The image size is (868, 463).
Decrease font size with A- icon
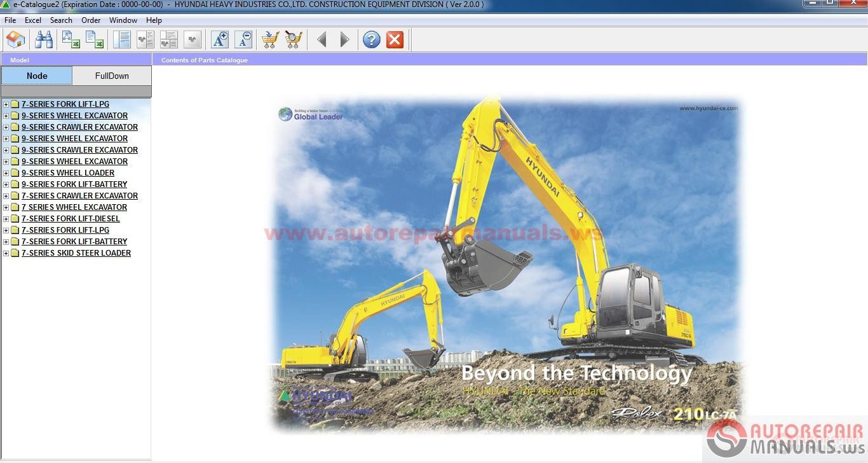pyautogui.click(x=243, y=39)
